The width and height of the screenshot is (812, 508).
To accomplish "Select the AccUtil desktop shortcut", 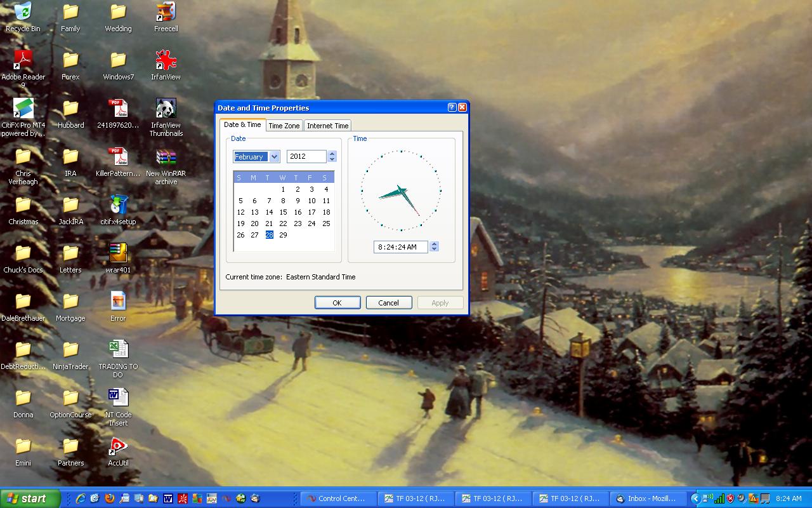I will point(118,451).
